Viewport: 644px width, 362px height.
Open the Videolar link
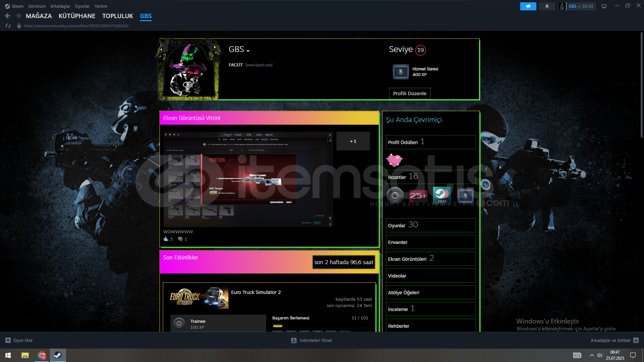coord(431,276)
